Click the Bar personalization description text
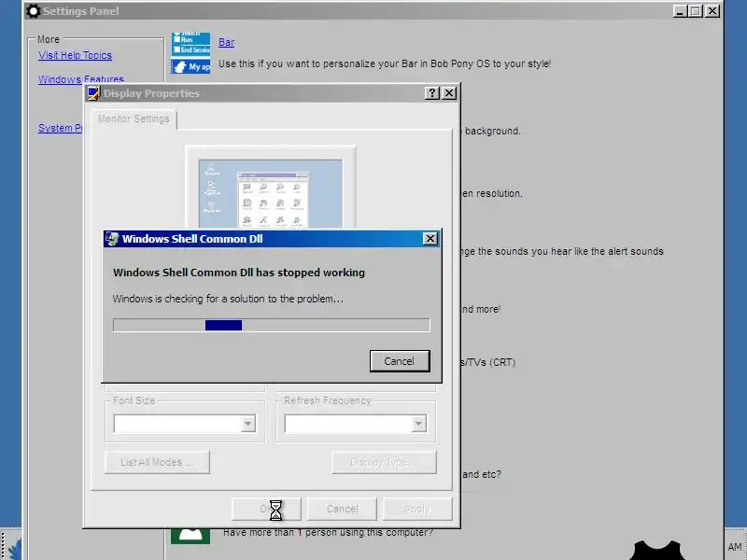Image resolution: width=747 pixels, height=560 pixels. 385,63
